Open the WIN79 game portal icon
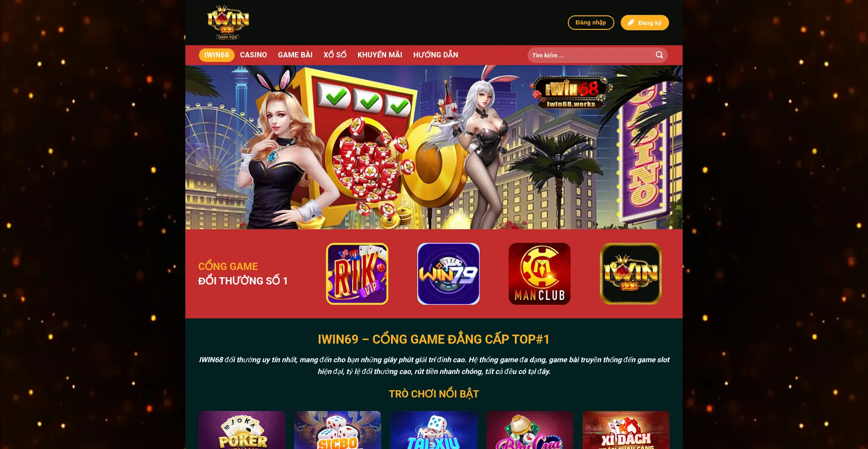 tap(448, 274)
